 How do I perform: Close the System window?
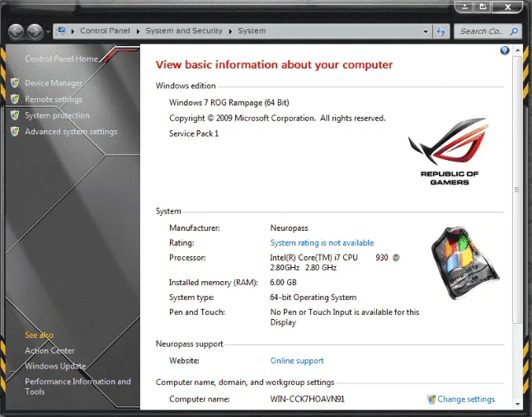tap(507, 7)
